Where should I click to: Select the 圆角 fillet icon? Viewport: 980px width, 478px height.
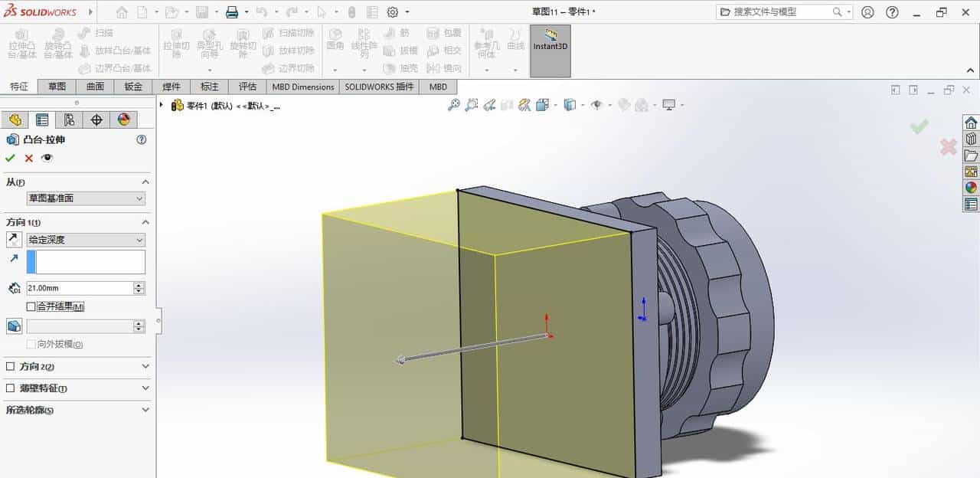point(335,38)
